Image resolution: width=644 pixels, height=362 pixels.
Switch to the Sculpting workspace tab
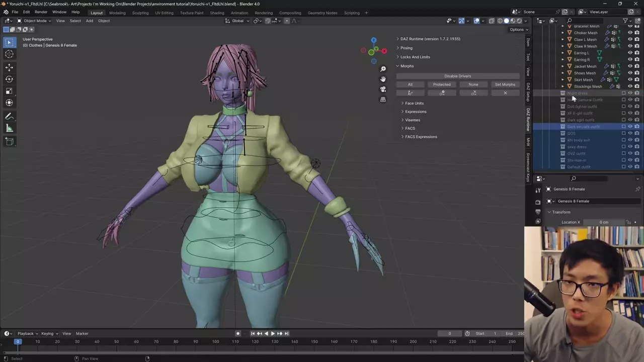pyautogui.click(x=140, y=13)
